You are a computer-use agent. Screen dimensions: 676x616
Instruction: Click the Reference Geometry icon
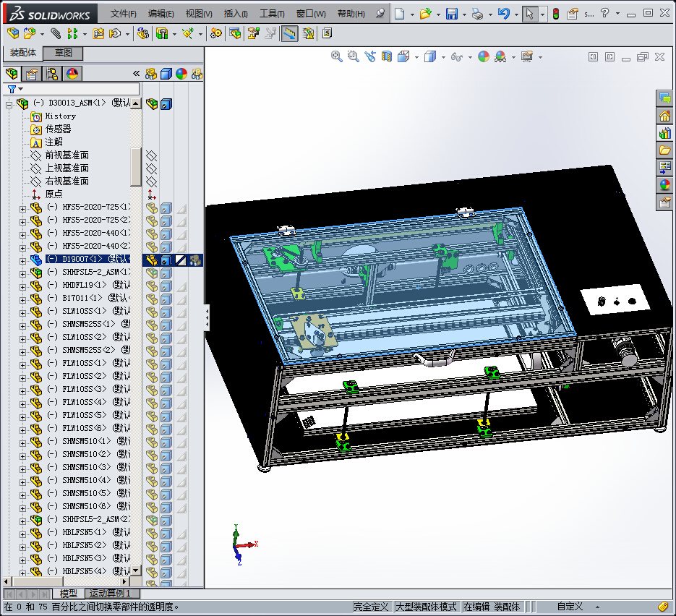coord(188,33)
